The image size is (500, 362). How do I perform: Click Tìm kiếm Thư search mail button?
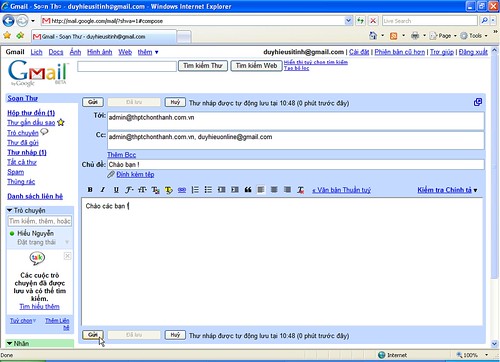tap(203, 66)
